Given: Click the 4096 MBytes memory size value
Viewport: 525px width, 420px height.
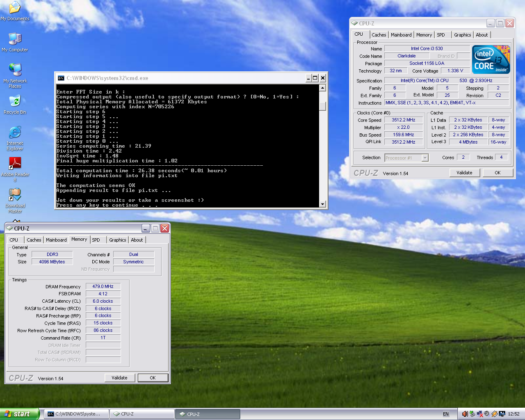Looking at the screenshot, I should 52,262.
